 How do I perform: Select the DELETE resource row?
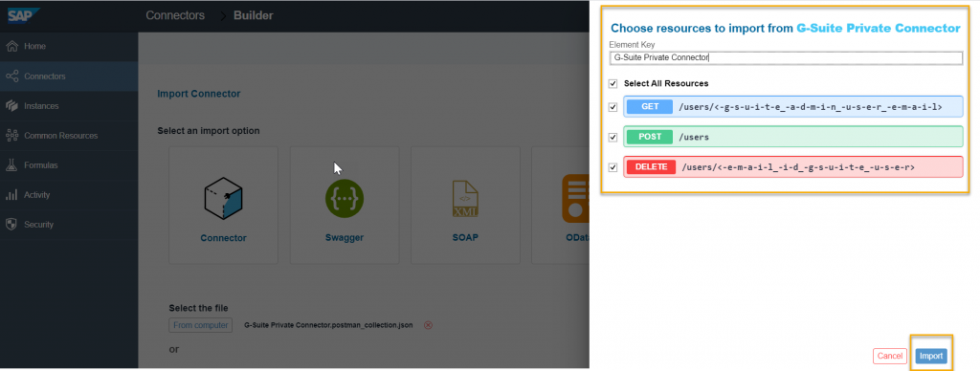click(793, 167)
